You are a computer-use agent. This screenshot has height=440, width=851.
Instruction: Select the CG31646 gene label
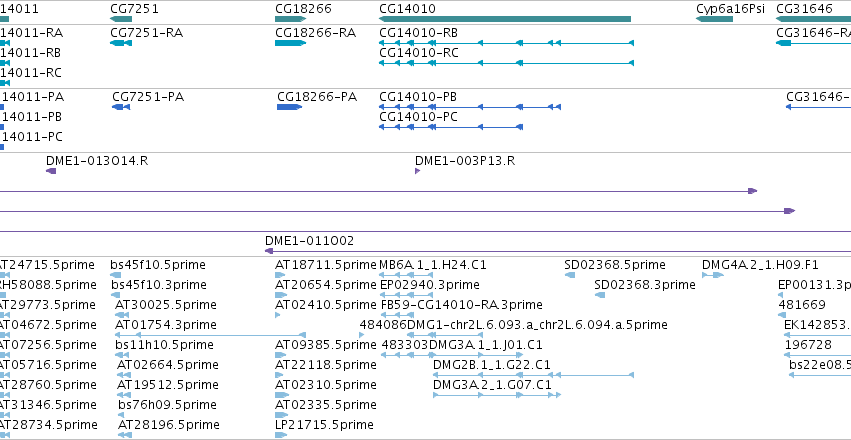tap(804, 9)
